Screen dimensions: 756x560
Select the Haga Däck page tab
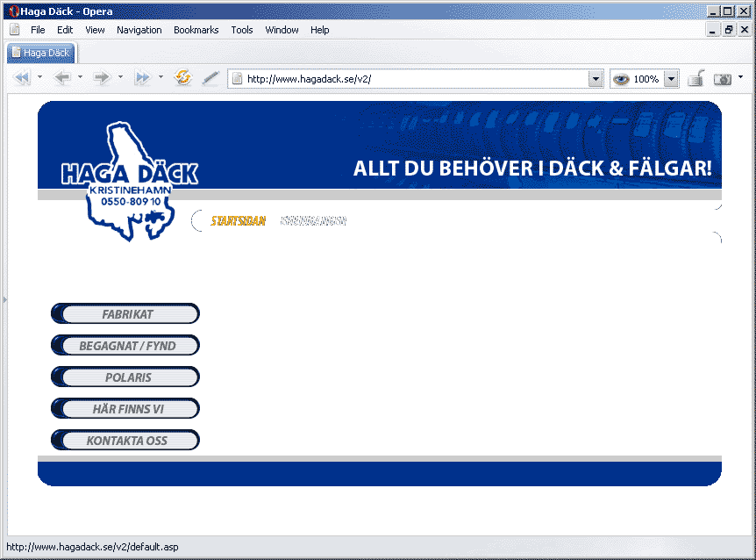pyautogui.click(x=41, y=53)
